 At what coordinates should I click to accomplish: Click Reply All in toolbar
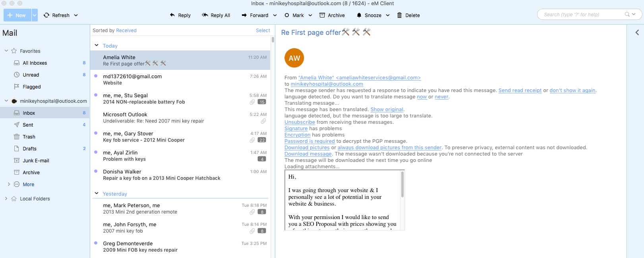[x=216, y=15]
